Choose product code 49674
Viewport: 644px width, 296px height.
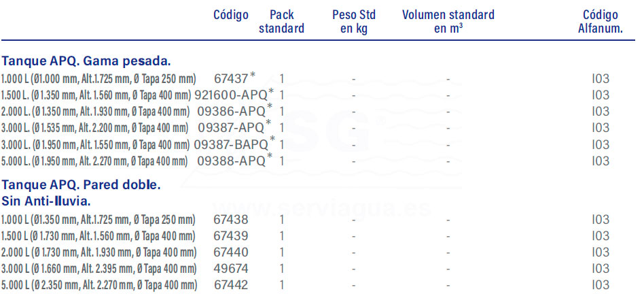231,269
